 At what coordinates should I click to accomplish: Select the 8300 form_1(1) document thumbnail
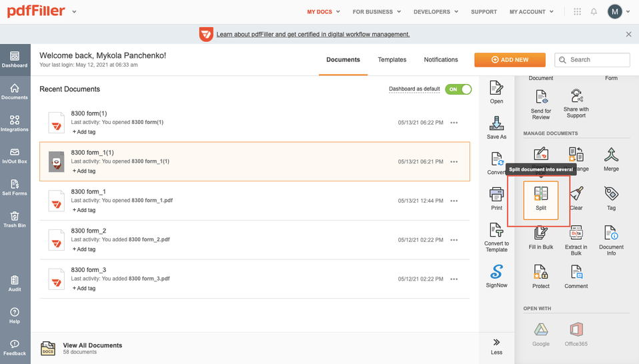(56, 161)
